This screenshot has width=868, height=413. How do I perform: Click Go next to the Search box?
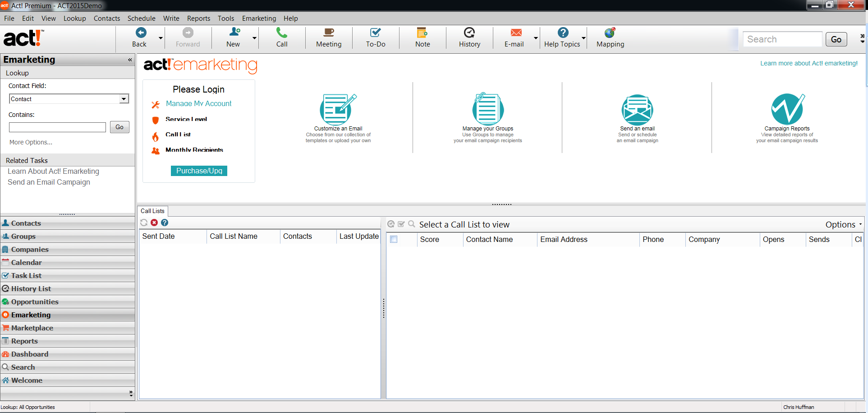836,39
